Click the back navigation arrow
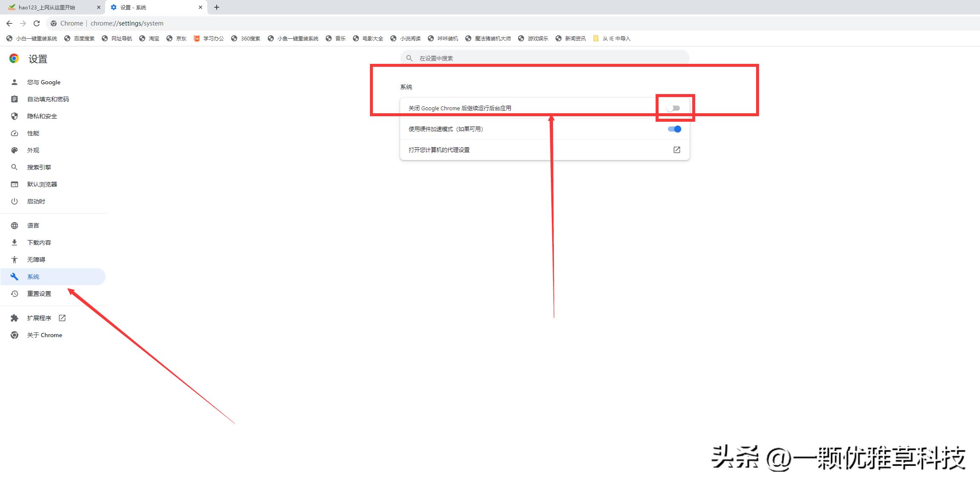The image size is (980, 484). tap(9, 23)
